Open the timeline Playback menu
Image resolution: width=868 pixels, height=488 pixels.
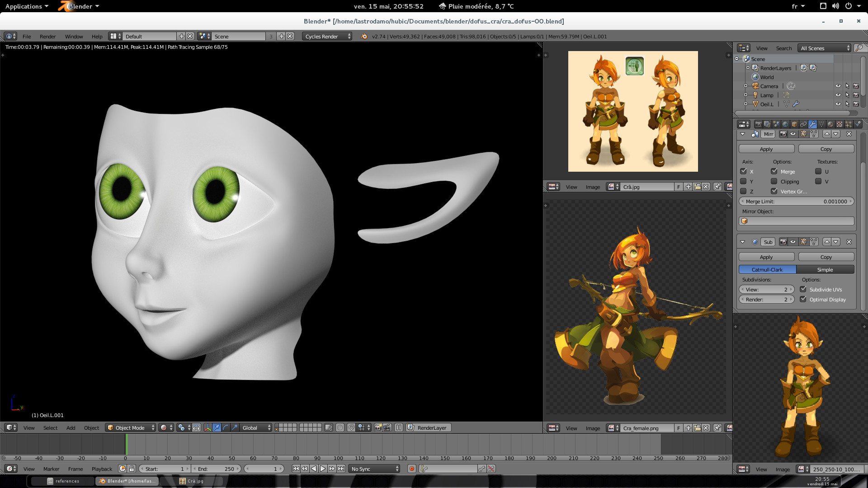[102, 469]
